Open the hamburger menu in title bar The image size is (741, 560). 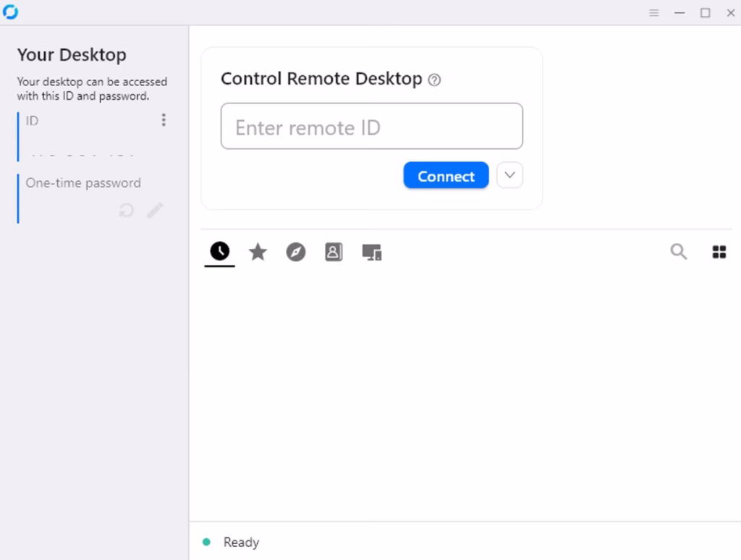(654, 13)
